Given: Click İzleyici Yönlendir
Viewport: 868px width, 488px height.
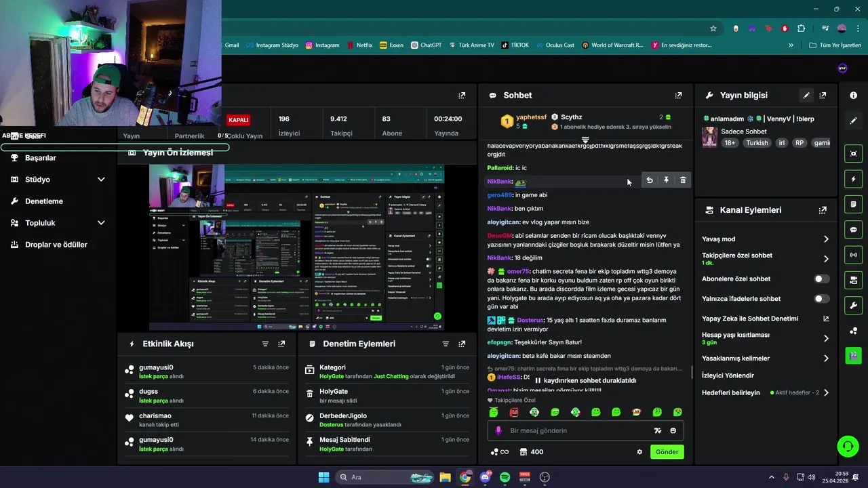Looking at the screenshot, I should pyautogui.click(x=728, y=375).
